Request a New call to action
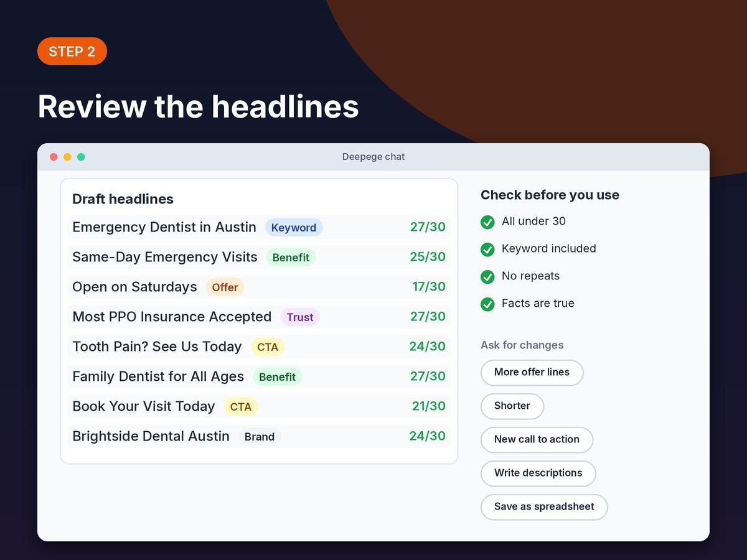This screenshot has width=747, height=560. (537, 440)
